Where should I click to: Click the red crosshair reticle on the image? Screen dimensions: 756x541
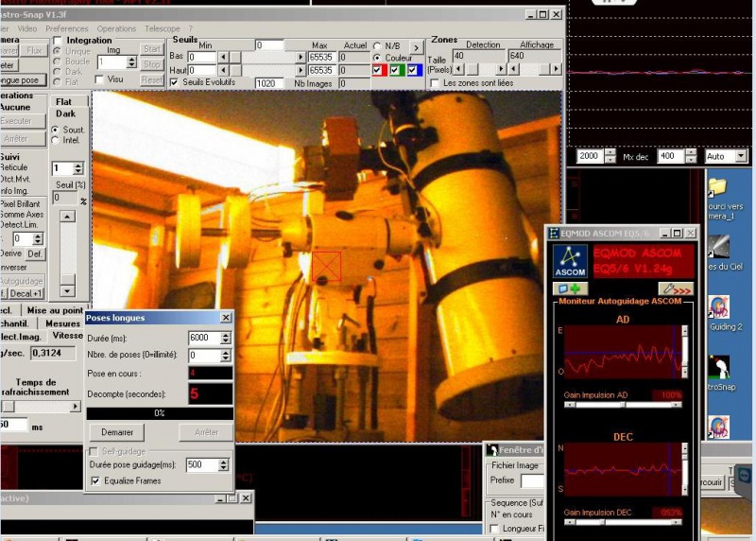click(x=326, y=266)
